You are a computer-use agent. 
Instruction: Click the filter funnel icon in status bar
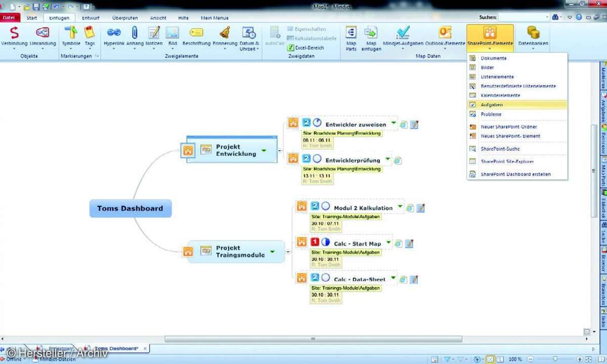pos(447,359)
